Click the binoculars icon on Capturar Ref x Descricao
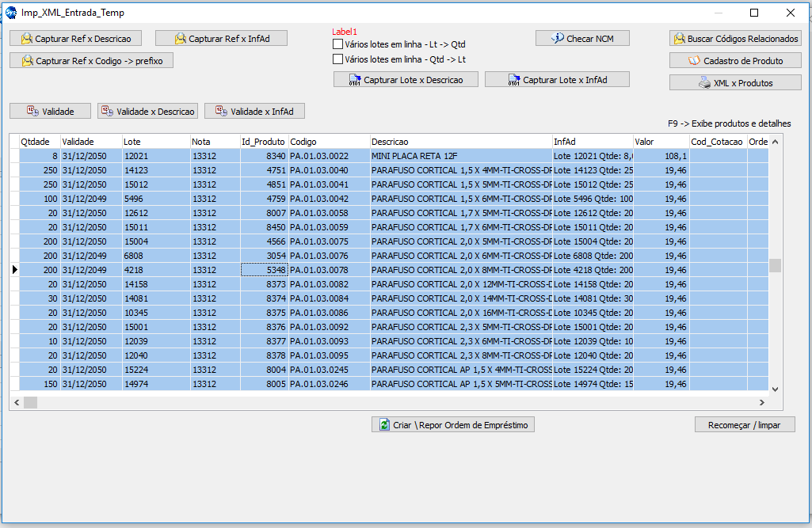Image resolution: width=812 pixels, height=528 pixels. click(x=27, y=39)
